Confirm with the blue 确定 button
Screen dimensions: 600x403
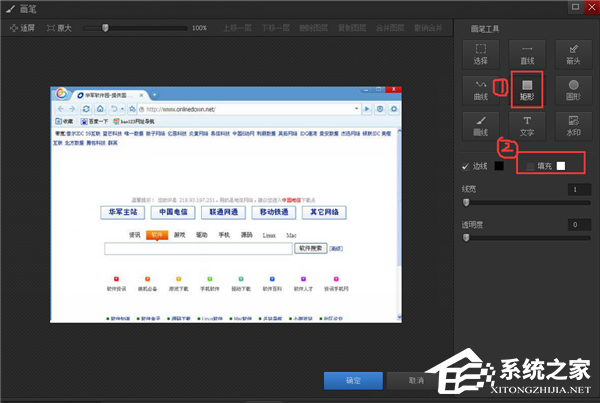353,380
